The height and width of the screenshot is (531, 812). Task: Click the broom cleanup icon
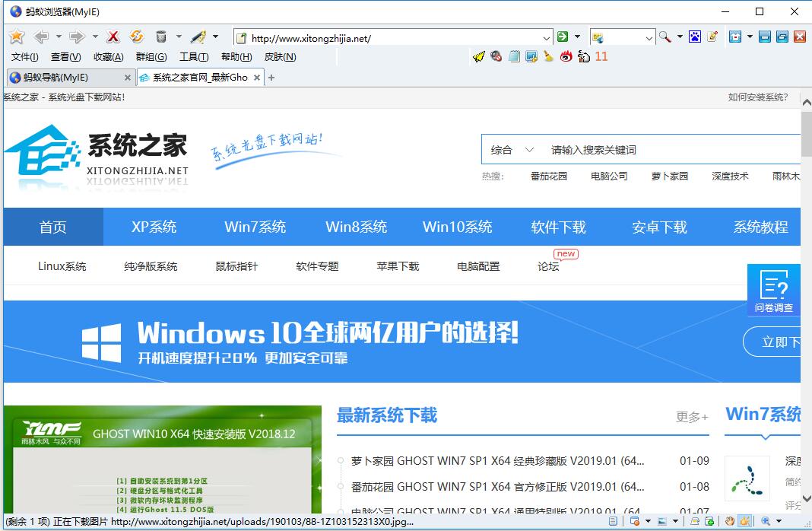548,56
